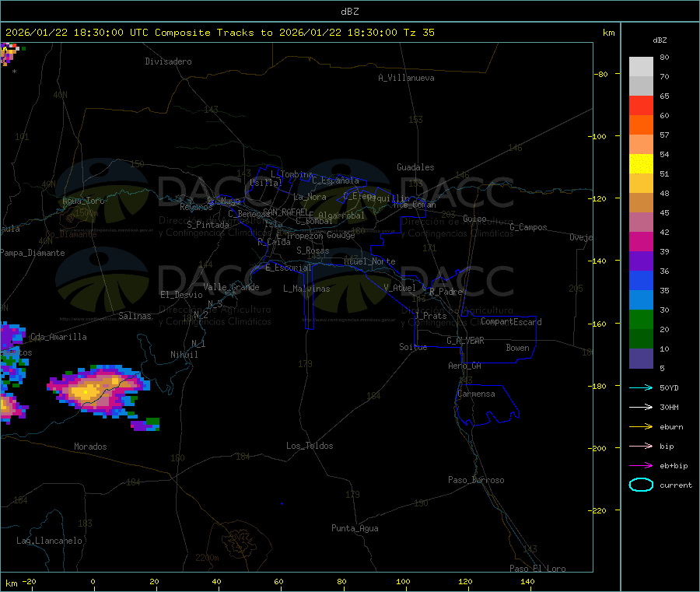
Task: Click the Soitue map label
Action: (x=413, y=347)
